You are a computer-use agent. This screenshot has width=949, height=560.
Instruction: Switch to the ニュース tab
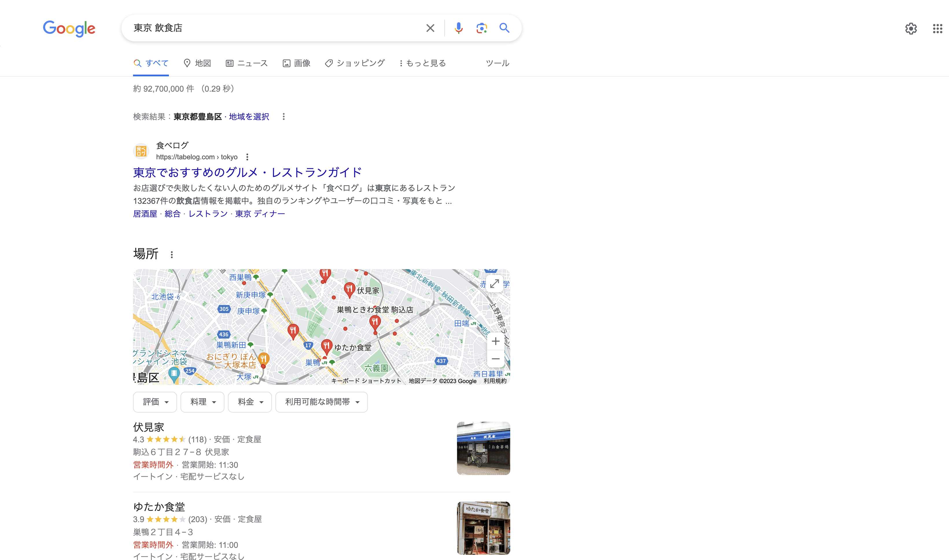247,63
